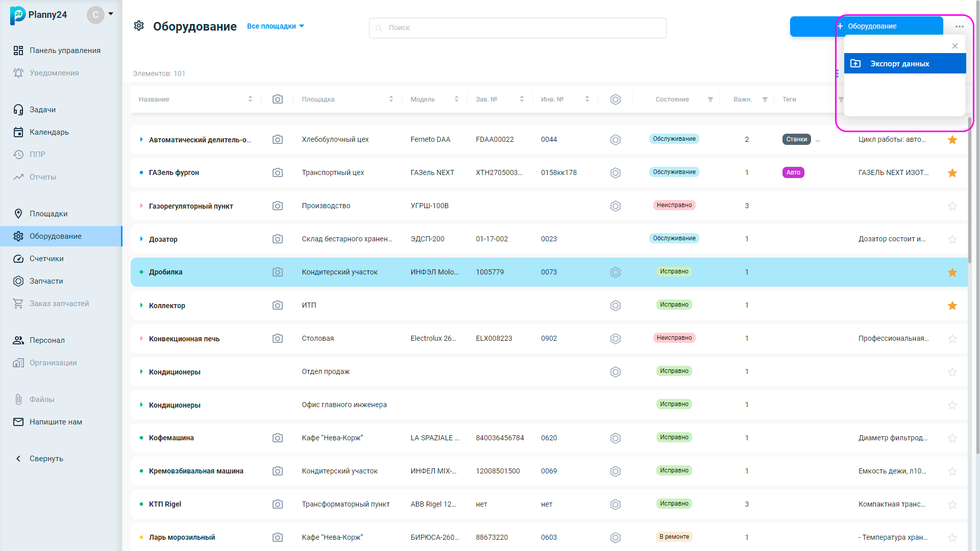Mark Конвекционная печь as favorite
This screenshot has height=551, width=980.
point(952,339)
